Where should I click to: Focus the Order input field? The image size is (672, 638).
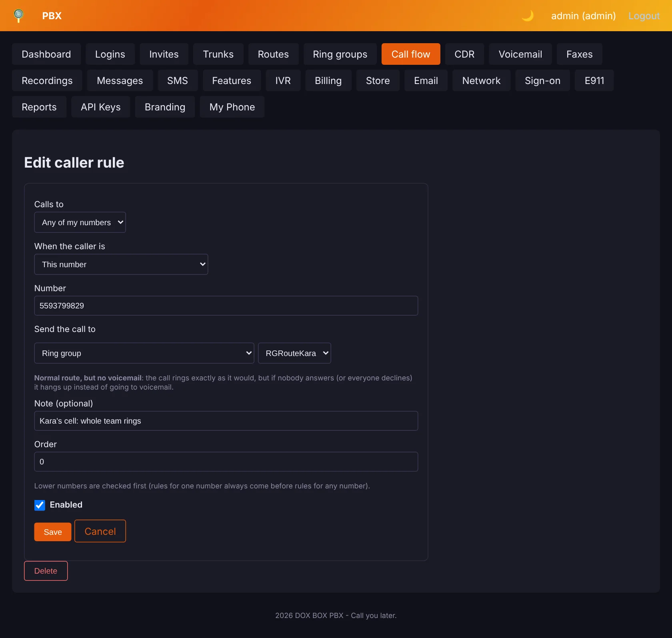point(226,462)
